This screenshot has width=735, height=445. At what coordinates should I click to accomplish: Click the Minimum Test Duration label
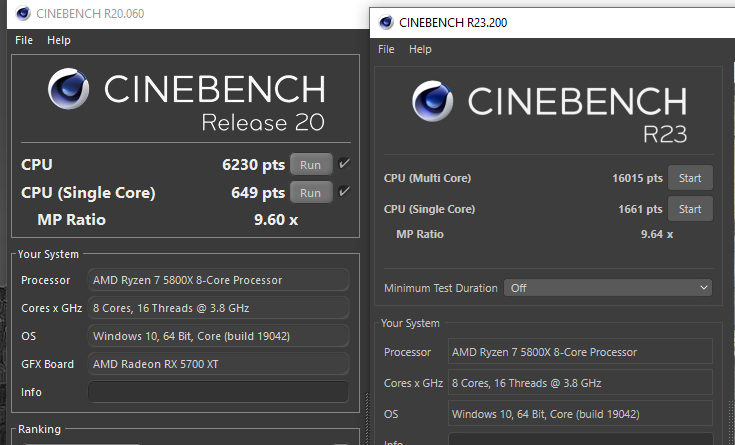(x=441, y=288)
